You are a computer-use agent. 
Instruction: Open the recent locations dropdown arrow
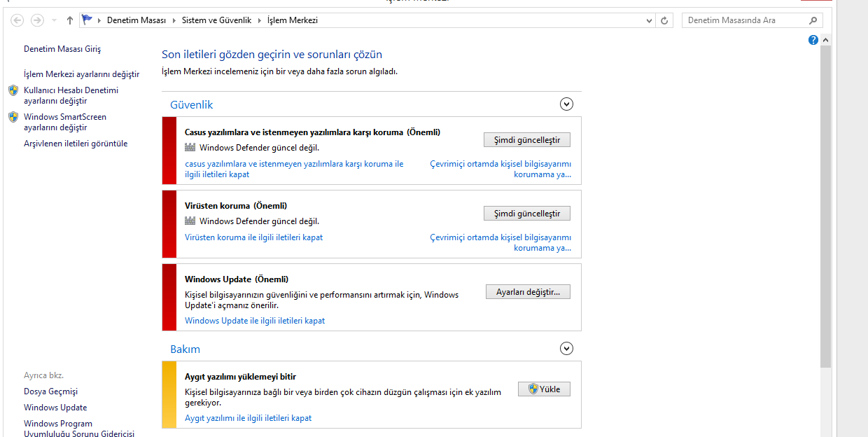click(x=55, y=20)
